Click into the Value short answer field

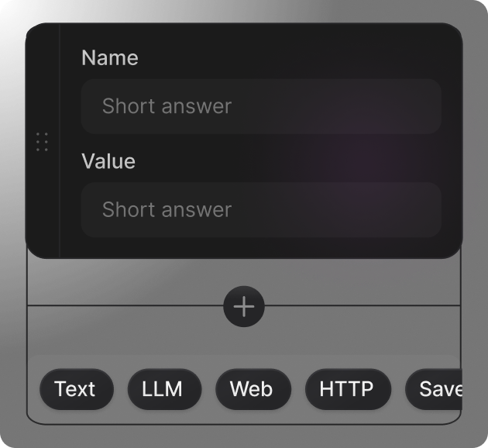[x=261, y=210]
